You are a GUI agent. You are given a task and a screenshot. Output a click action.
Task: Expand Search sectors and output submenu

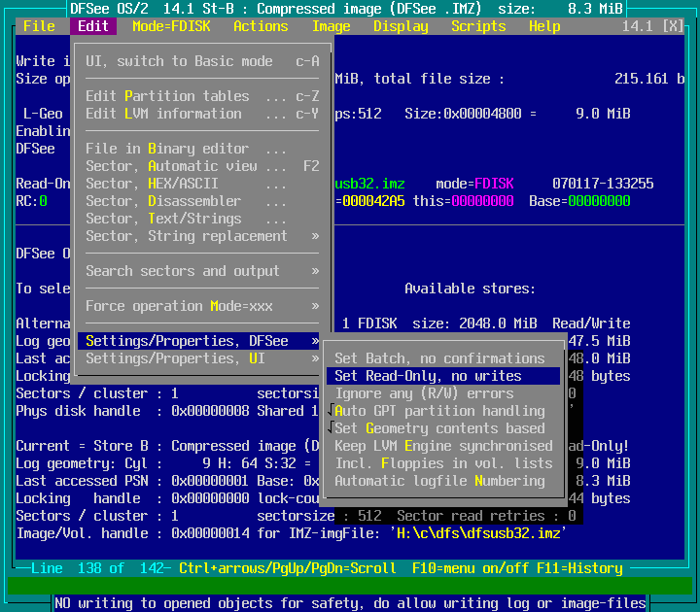click(202, 271)
